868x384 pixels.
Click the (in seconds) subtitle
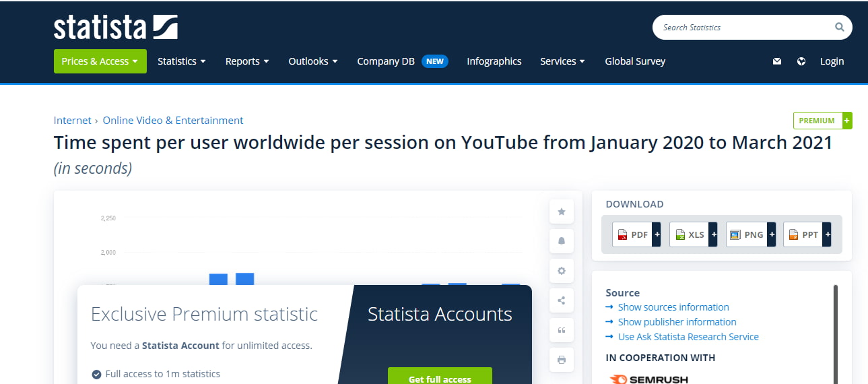(93, 168)
